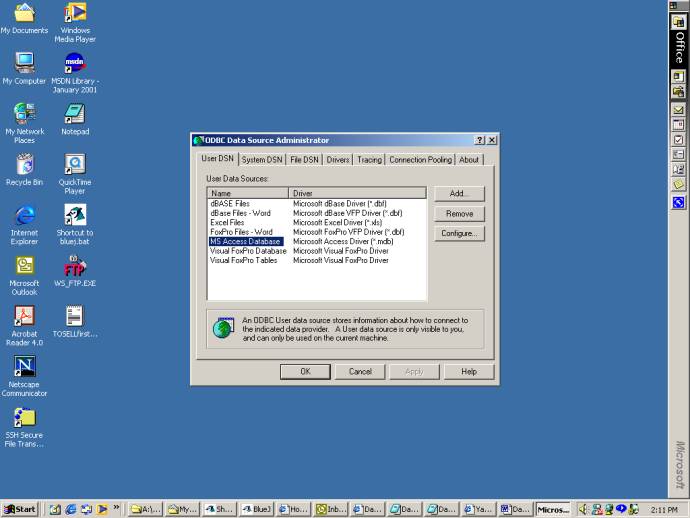This screenshot has width=690, height=518.
Task: Expand the Quick Launch overflow chevron
Action: point(116,507)
